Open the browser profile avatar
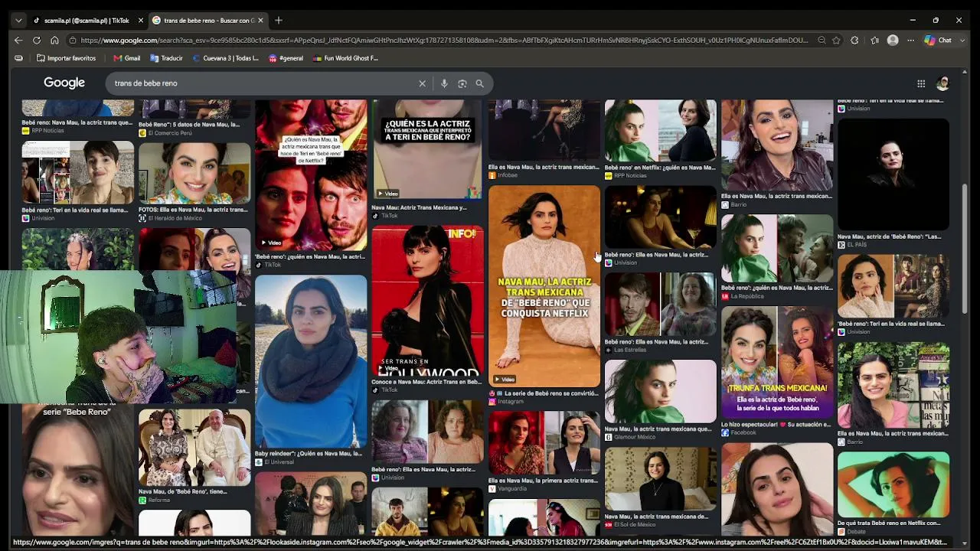 (x=893, y=41)
